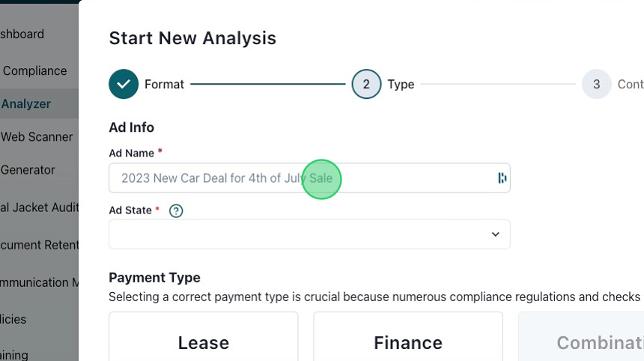644x361 pixels.
Task: Open Jacket Audit sidebar entry
Action: pos(37,207)
